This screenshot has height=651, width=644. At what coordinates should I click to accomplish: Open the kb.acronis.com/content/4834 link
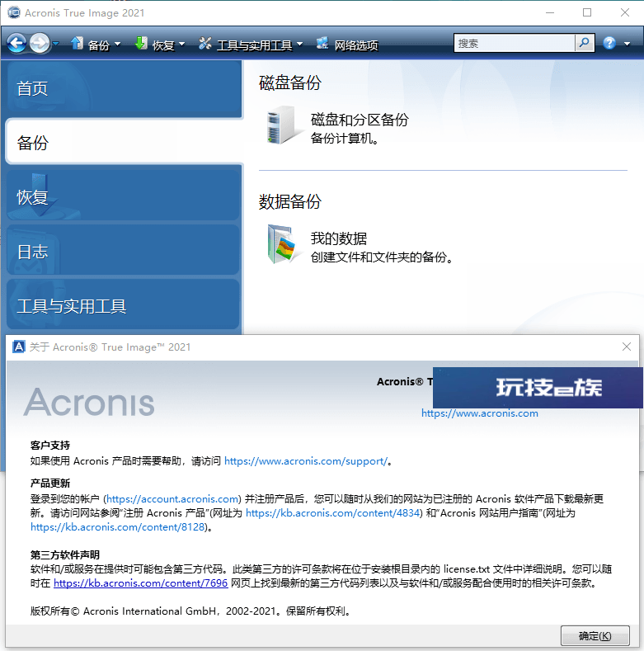coord(333,512)
